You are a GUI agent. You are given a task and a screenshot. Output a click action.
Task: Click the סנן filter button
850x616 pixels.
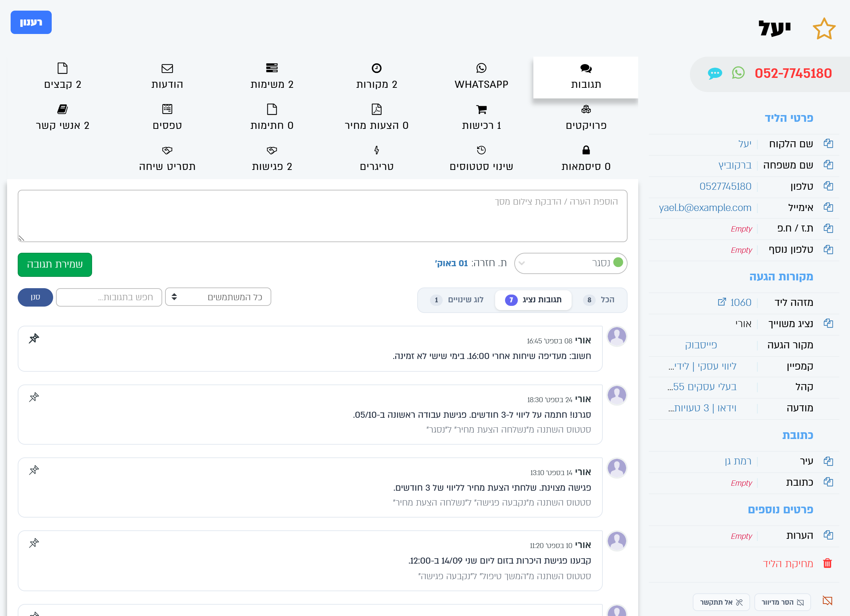pyautogui.click(x=35, y=297)
